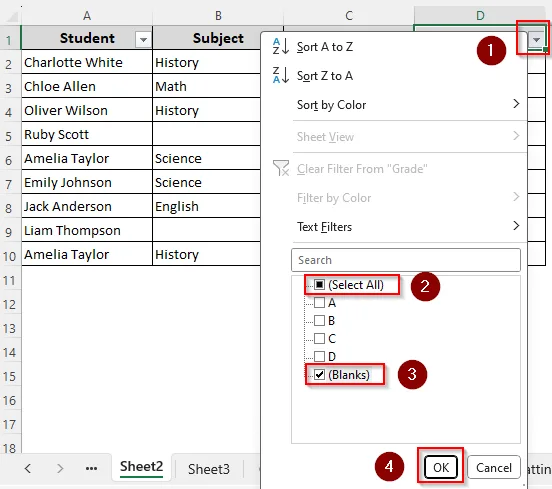Choose Sort A to Z menu entry
Viewport: 552px width, 489px height.
click(394, 47)
